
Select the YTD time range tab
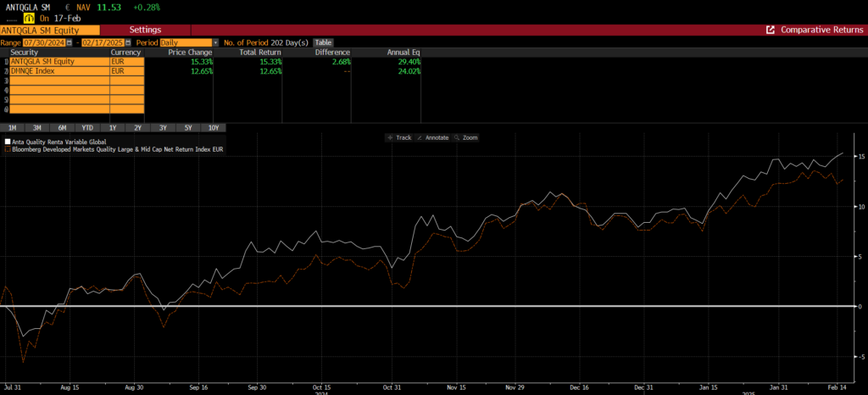pos(87,127)
